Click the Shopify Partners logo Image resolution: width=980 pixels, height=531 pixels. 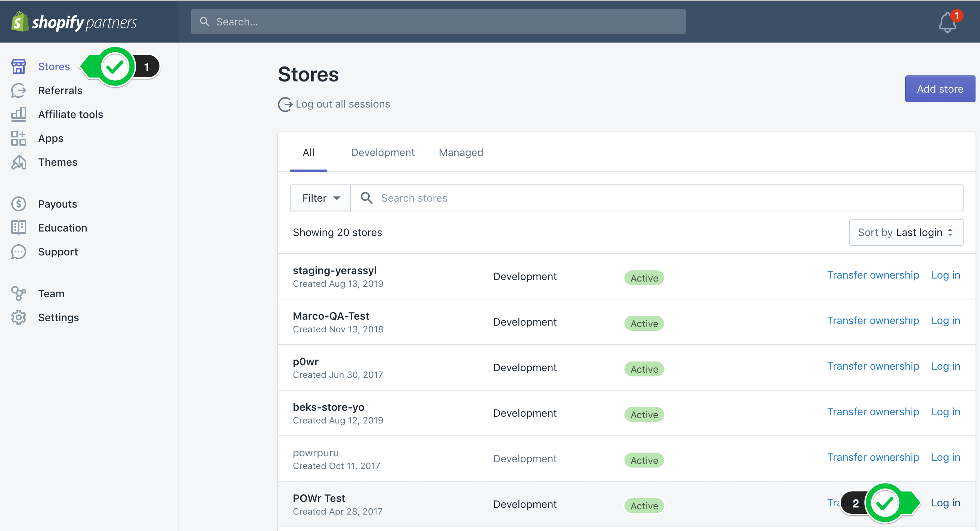pyautogui.click(x=74, y=22)
